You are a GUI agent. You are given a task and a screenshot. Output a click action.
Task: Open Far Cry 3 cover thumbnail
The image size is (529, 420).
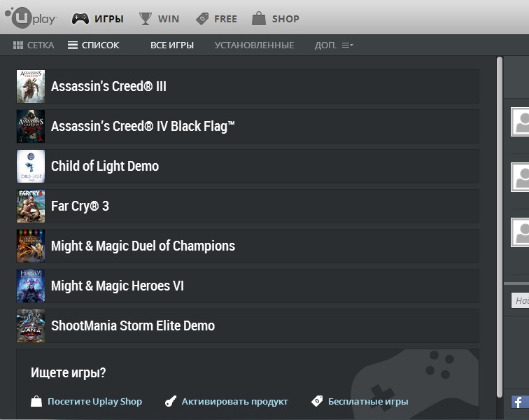[x=31, y=206]
